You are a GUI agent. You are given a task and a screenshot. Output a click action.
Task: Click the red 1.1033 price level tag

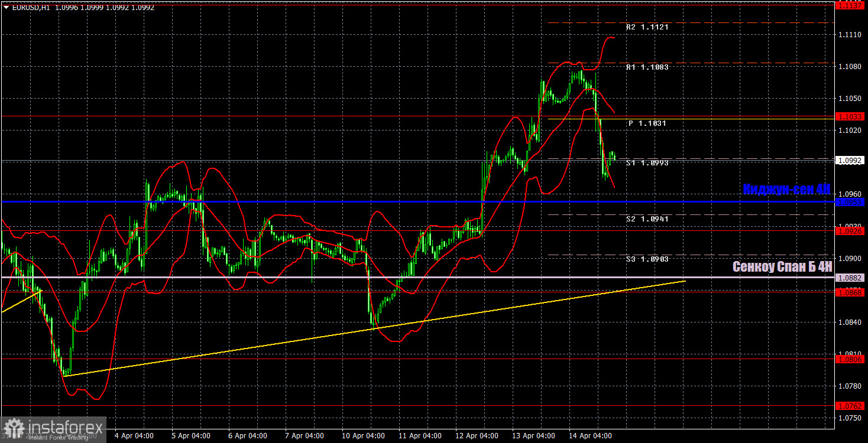pos(851,116)
